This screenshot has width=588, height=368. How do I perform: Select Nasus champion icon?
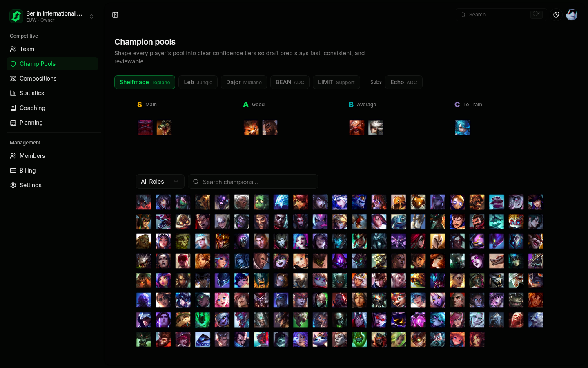click(536, 261)
